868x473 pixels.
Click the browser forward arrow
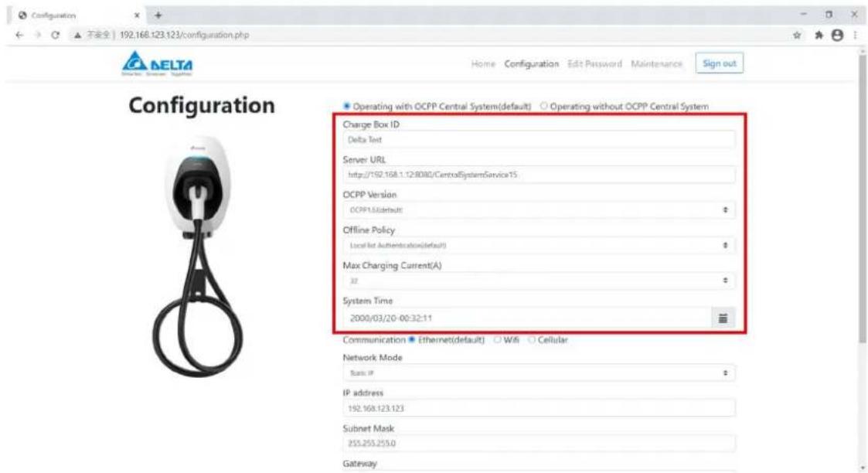point(38,35)
